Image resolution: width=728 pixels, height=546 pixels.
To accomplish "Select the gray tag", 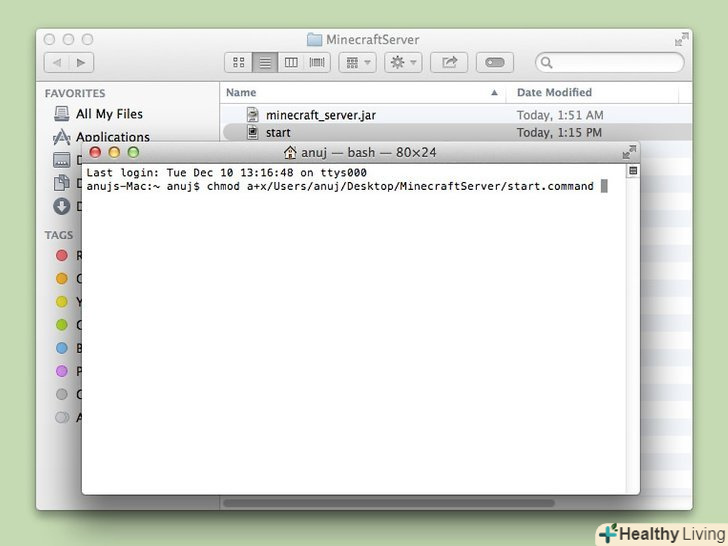I will [62, 395].
